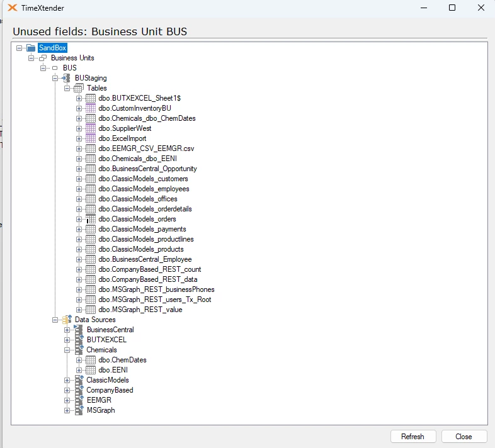
Task: Expand dbo.CompanyBased_REST_count table node
Action: tap(79, 269)
